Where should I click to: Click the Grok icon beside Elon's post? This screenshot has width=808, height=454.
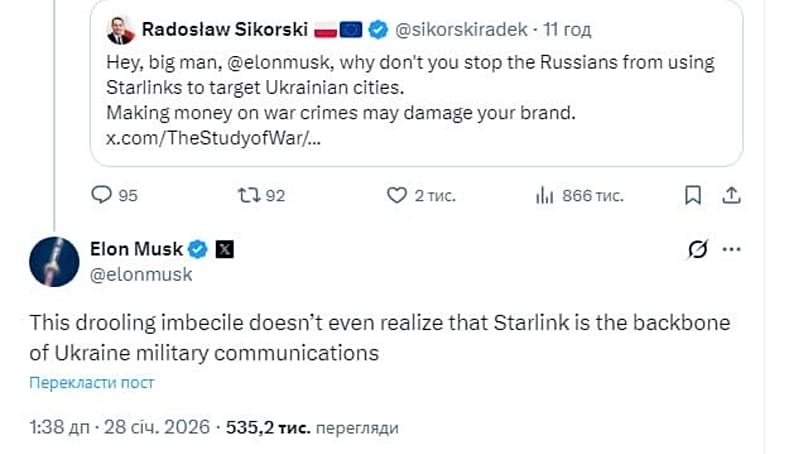[x=699, y=248]
